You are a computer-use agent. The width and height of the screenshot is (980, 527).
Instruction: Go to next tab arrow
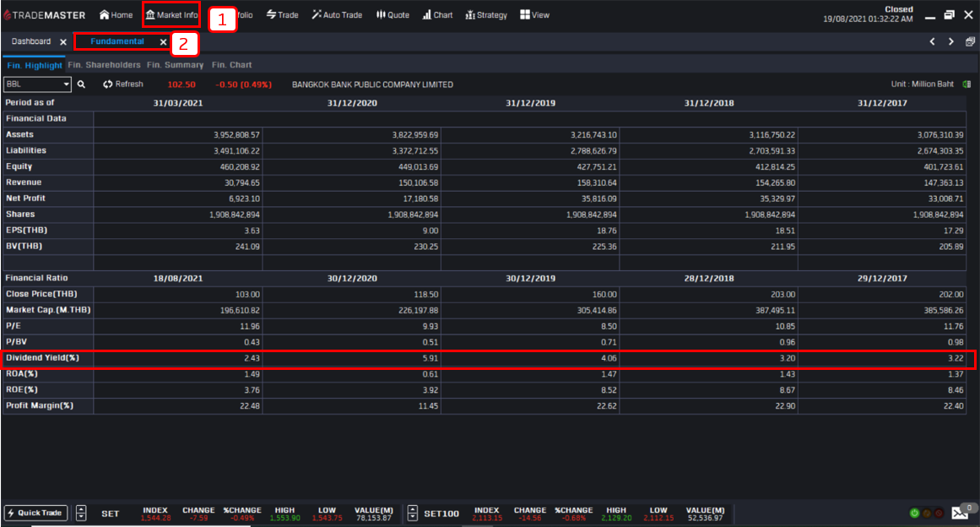tap(951, 42)
